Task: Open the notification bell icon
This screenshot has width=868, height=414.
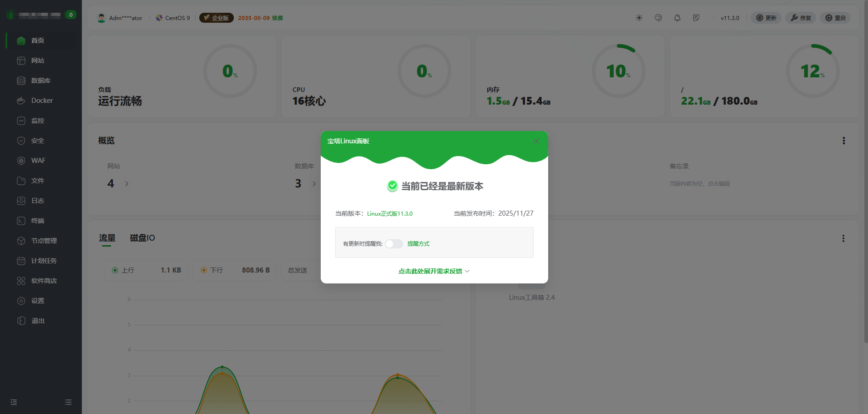Action: 677,18
